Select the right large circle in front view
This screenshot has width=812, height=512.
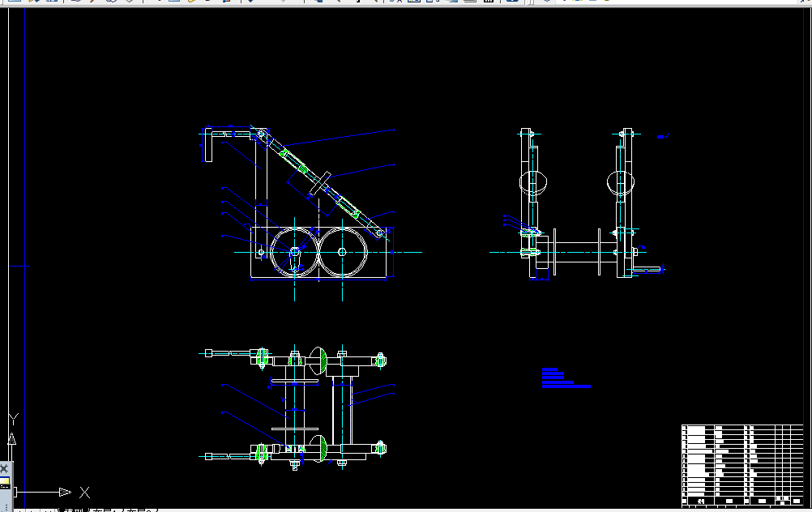[x=342, y=252]
